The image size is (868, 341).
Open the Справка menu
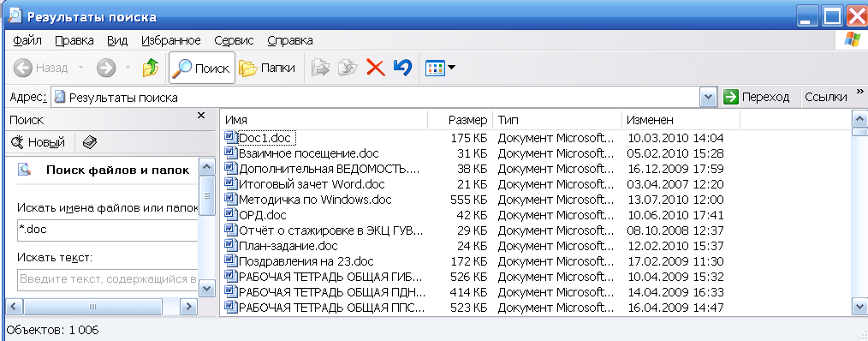(x=290, y=40)
